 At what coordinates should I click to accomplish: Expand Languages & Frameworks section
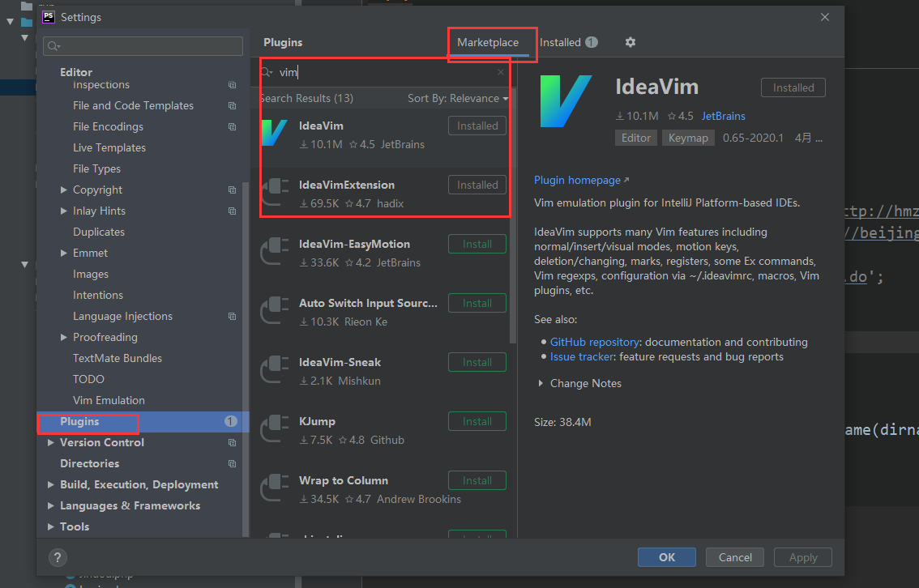point(51,506)
